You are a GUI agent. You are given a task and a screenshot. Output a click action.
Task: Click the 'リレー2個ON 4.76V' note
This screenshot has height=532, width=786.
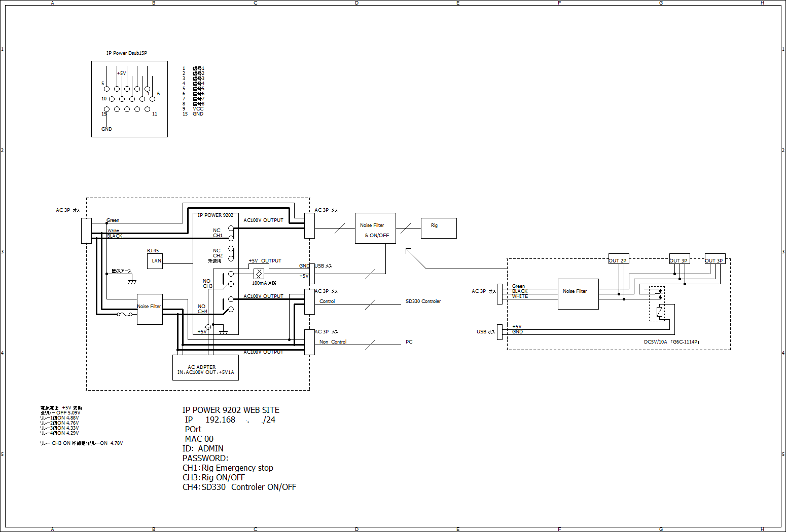point(59,423)
